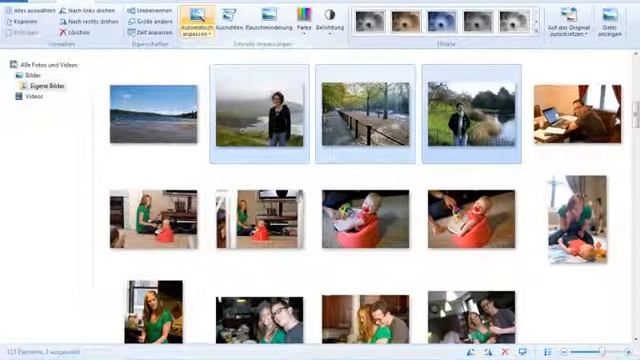Image resolution: width=640 pixels, height=360 pixels.
Task: Expand the effects gallery list
Action: pyautogui.click(x=536, y=31)
